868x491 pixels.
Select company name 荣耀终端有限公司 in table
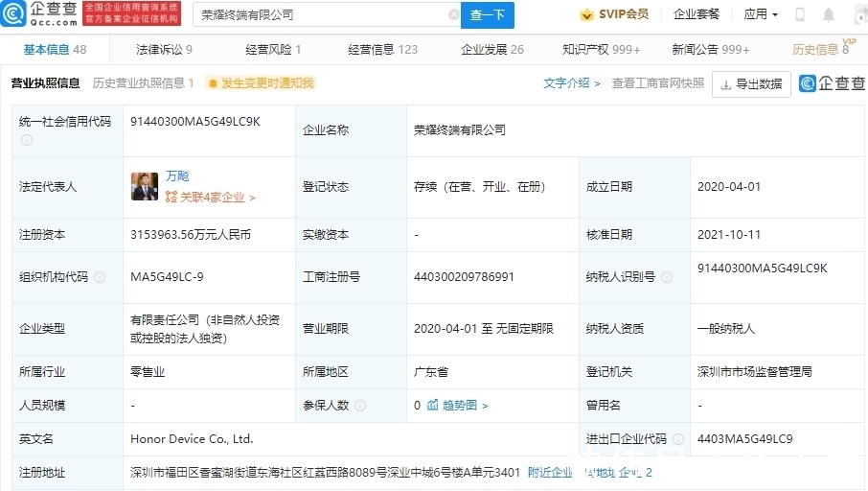click(x=460, y=130)
